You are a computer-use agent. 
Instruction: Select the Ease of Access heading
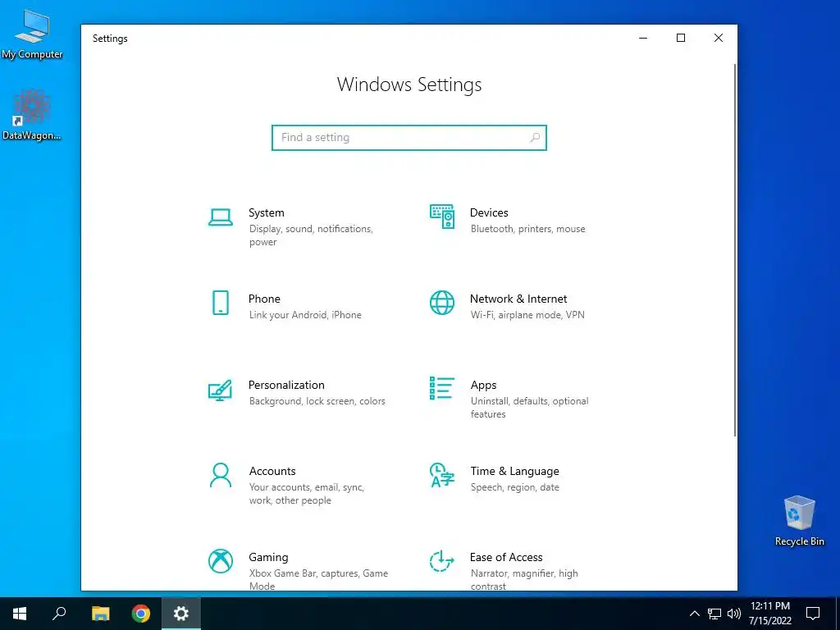[x=506, y=557]
